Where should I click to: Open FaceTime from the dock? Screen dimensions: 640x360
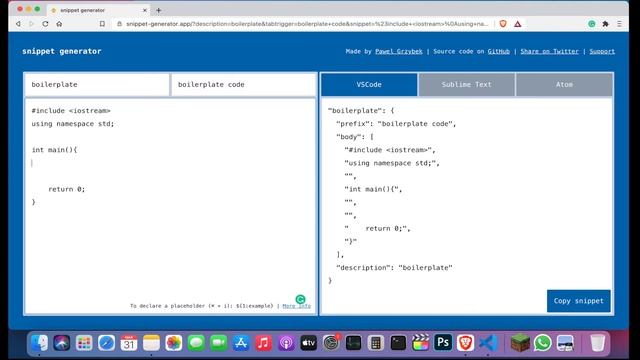coord(219,343)
